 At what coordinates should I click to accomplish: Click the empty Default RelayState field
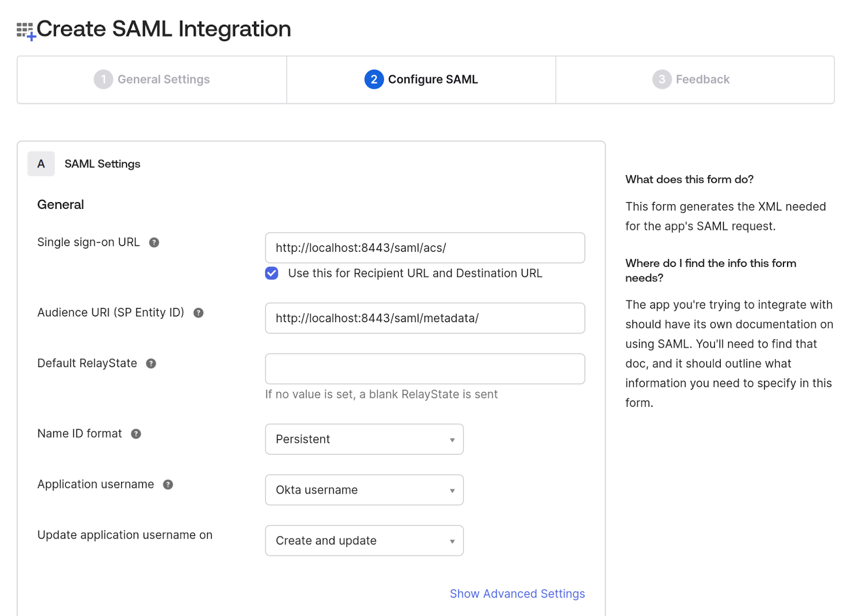pyautogui.click(x=425, y=369)
